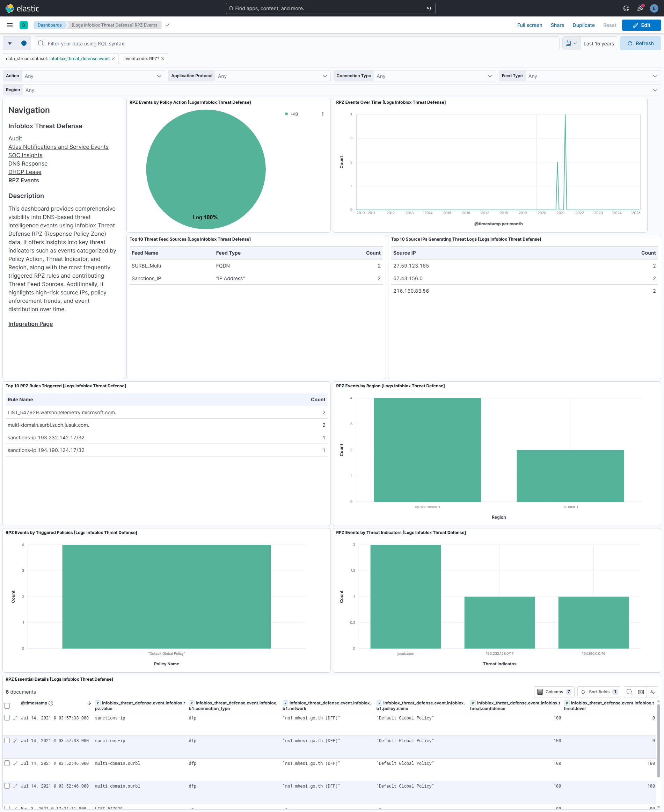Toggle the main navigation hamburger menu
The image size is (664, 812).
click(10, 25)
